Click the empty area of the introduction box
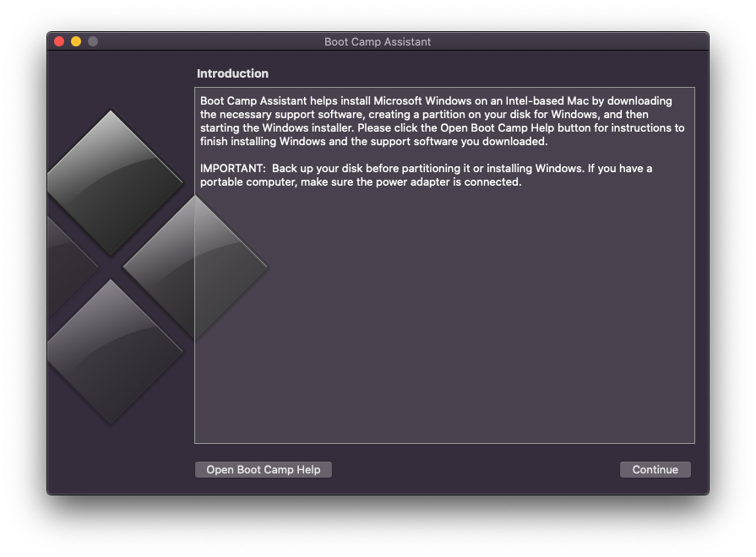Screen dimensions: 756x557 coord(444,321)
